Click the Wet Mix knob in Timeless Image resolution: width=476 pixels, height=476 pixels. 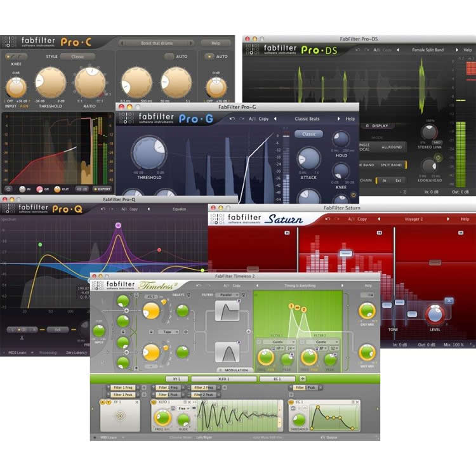pos(367,352)
